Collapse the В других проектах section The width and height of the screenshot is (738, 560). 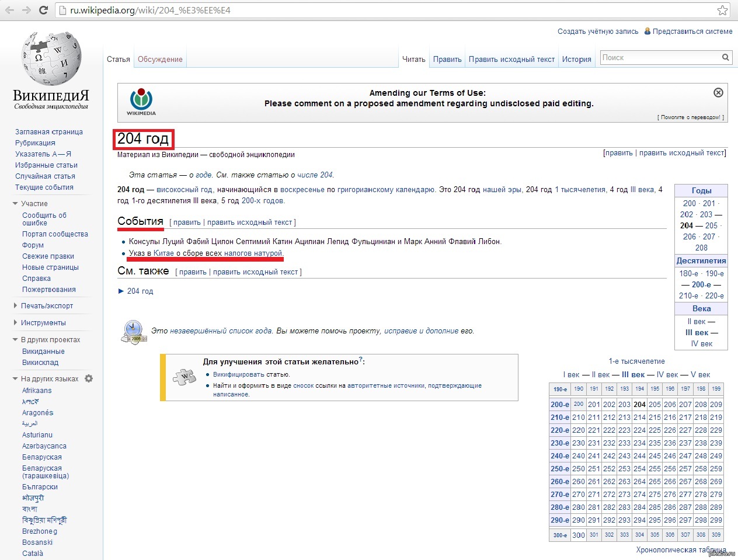(16, 340)
